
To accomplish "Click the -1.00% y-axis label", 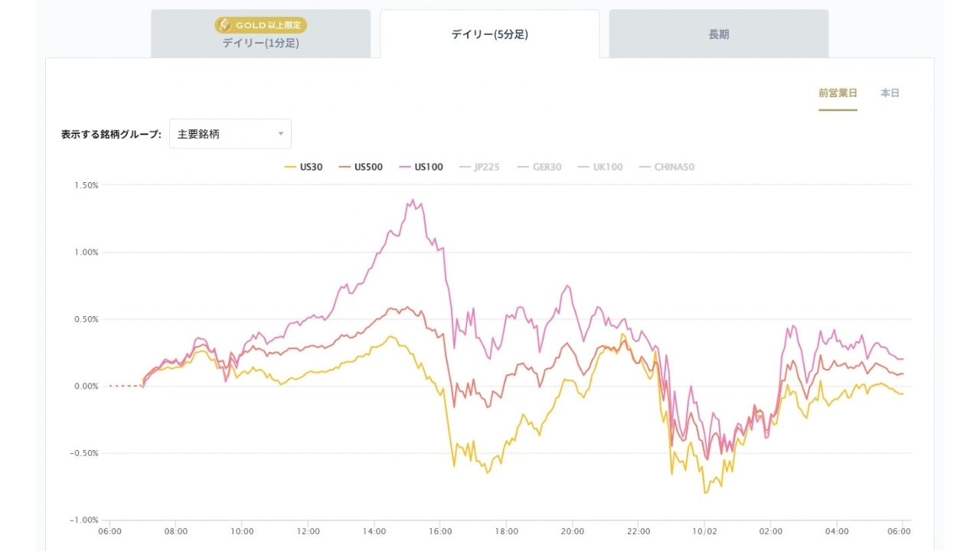I will tap(84, 520).
